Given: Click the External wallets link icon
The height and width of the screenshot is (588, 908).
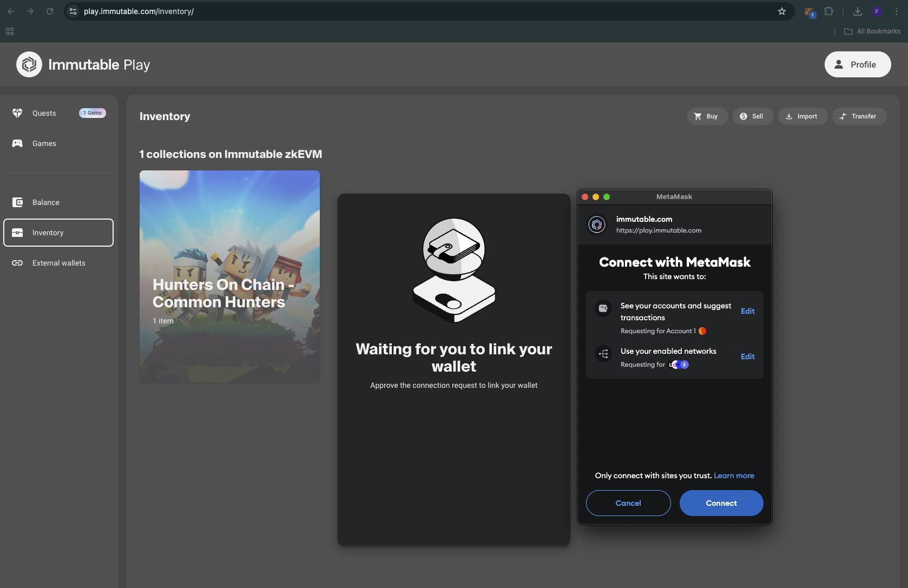Looking at the screenshot, I should tap(17, 263).
